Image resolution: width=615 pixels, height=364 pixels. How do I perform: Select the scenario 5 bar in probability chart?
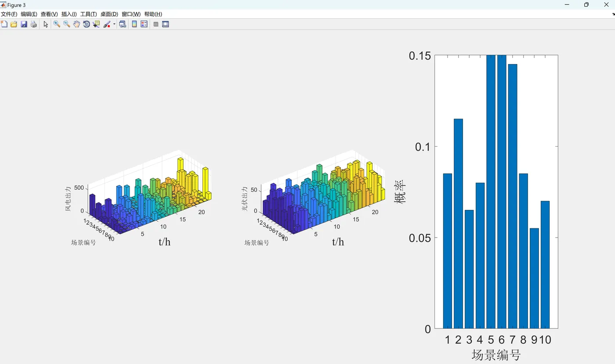491,192
